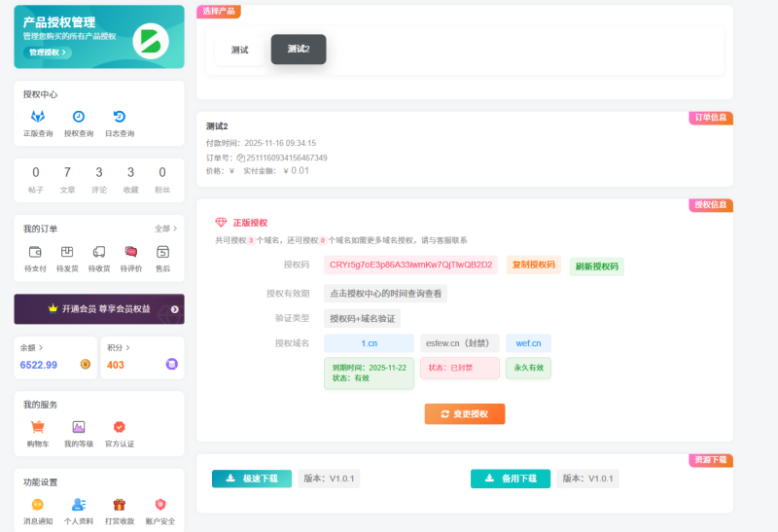This screenshot has height=532, width=778.
Task: Click the crown icon on the membership banner
Action: [53, 308]
